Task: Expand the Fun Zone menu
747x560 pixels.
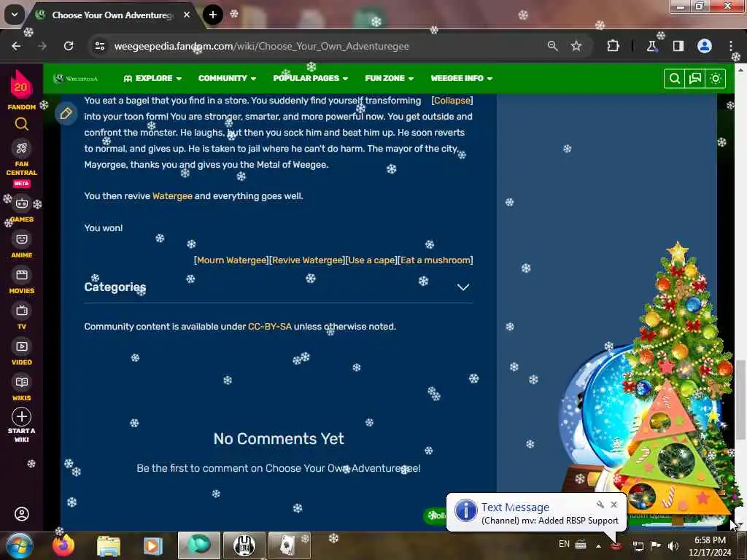Action: (390, 78)
